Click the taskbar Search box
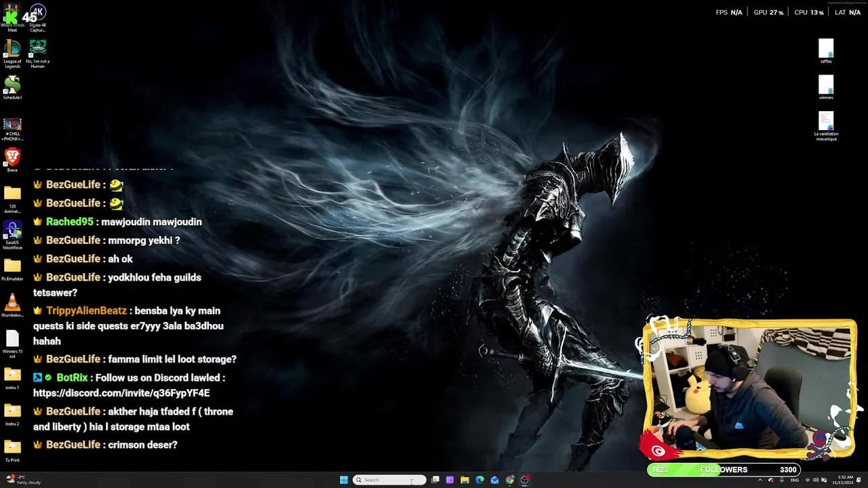 coord(389,480)
